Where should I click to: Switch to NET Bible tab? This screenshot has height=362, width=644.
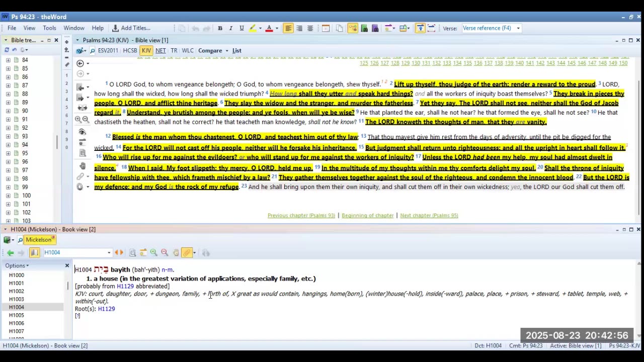pos(160,51)
